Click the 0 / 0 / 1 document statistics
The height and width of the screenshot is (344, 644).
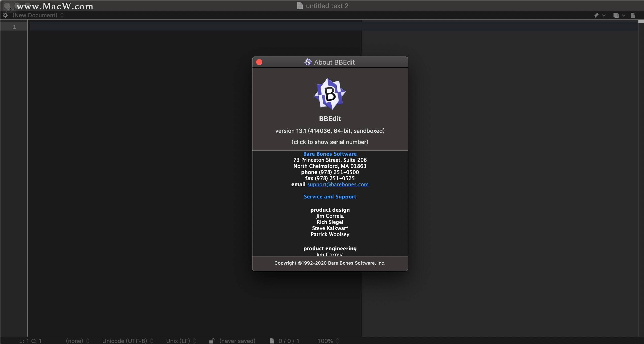coord(289,341)
